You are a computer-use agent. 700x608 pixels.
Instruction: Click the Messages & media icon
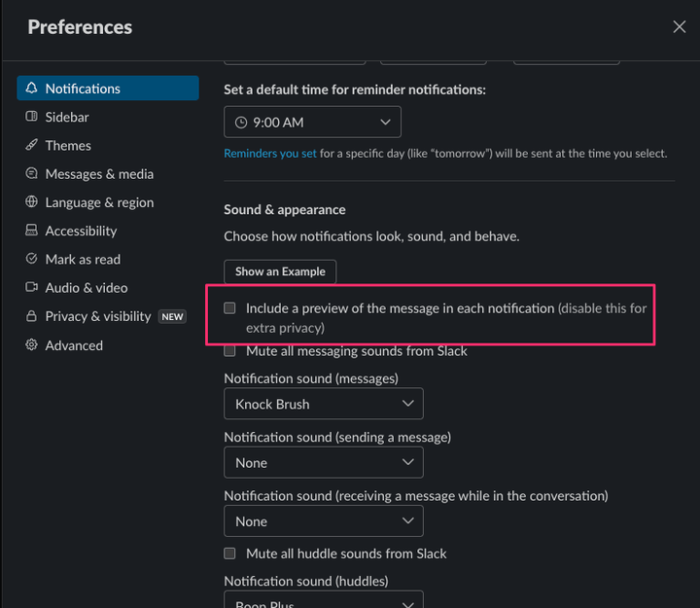pos(32,174)
